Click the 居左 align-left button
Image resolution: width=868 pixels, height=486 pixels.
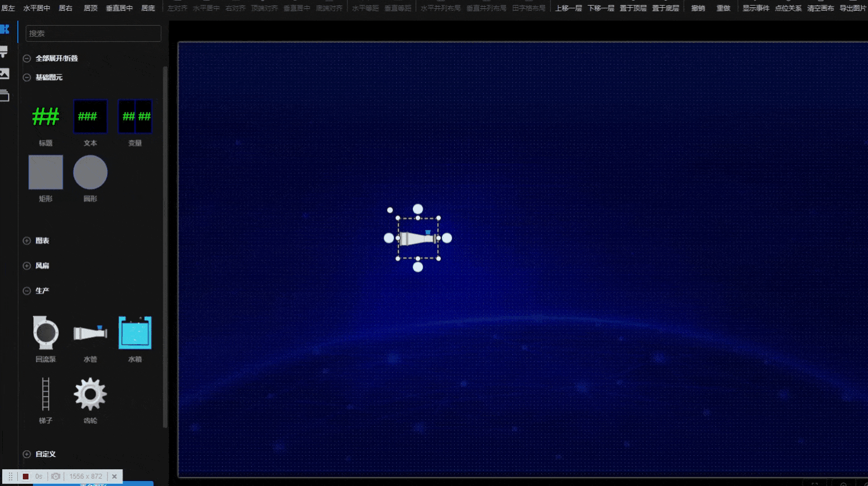[8, 8]
